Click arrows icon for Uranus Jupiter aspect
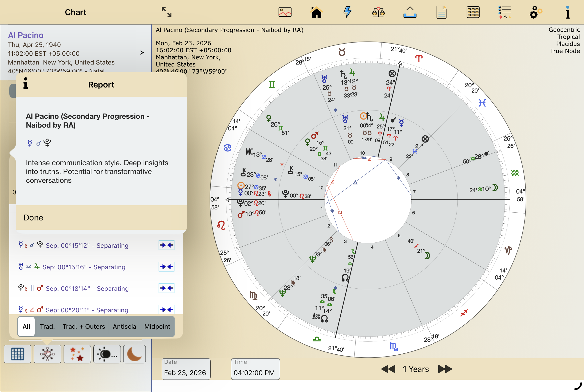The width and height of the screenshot is (584, 392). tap(166, 267)
